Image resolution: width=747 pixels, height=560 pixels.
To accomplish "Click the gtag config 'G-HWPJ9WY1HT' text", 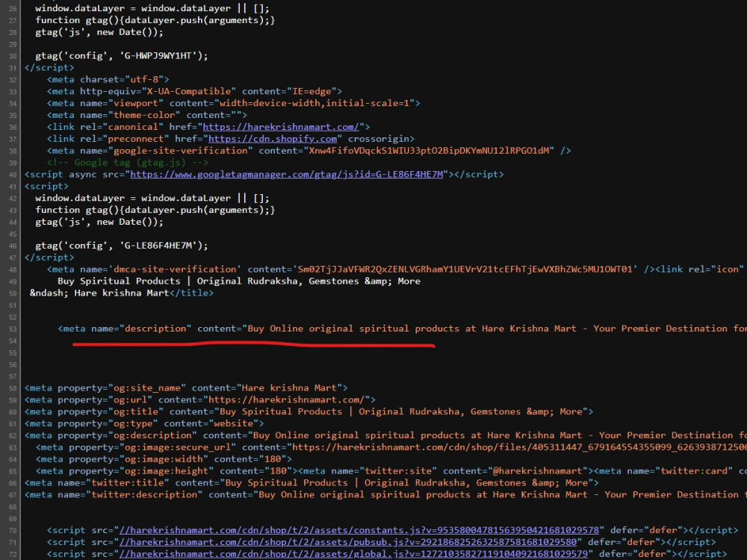I will pos(122,56).
